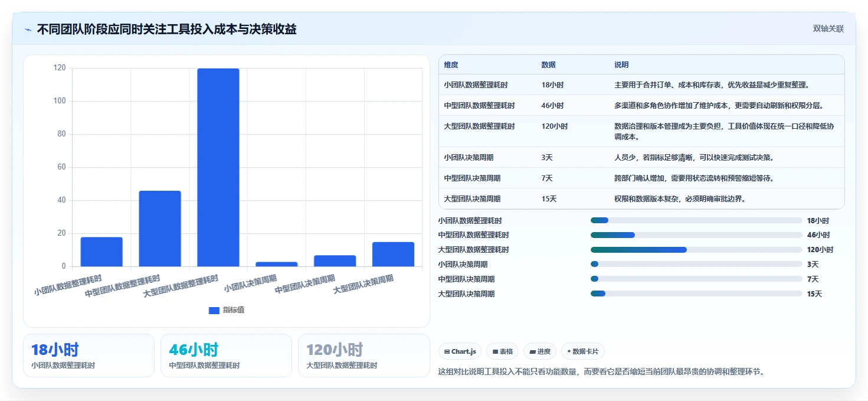Click the 15天 label beside progress bar
Viewport: 868px width, 401px height.
pos(814,294)
